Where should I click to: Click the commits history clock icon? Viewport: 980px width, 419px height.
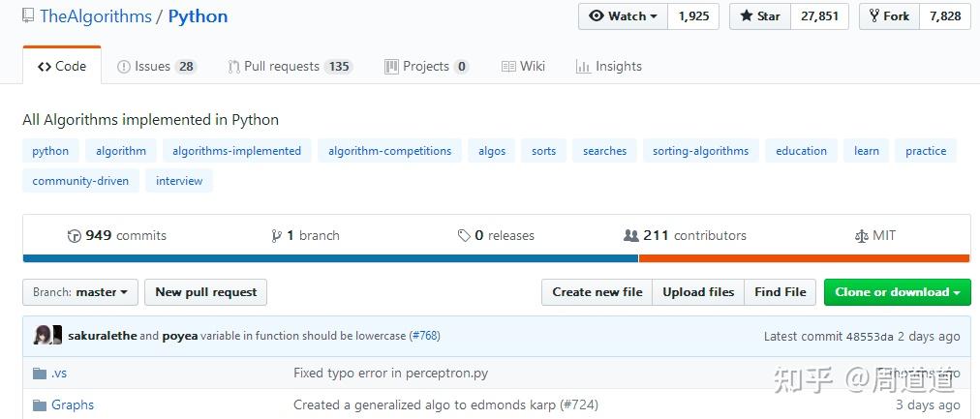click(x=75, y=236)
